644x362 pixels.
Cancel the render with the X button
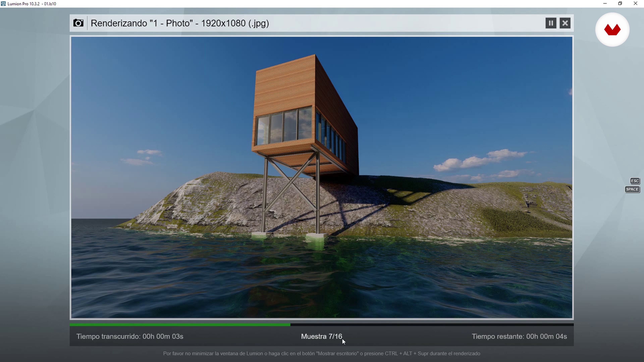(x=565, y=23)
